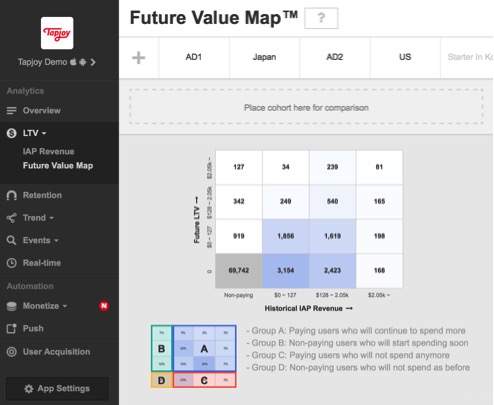Screen dimensions: 494x405
Task: Open App Settings button
Action: (57, 389)
